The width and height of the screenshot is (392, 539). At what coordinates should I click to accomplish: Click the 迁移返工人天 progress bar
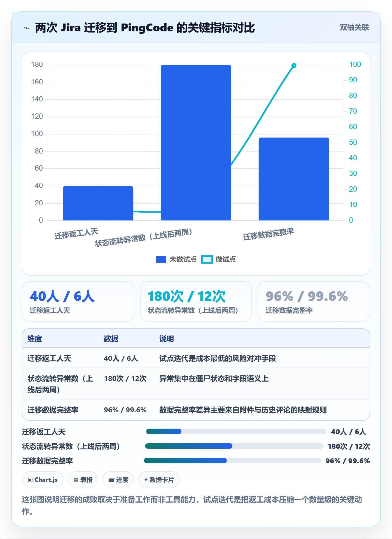[x=236, y=431]
